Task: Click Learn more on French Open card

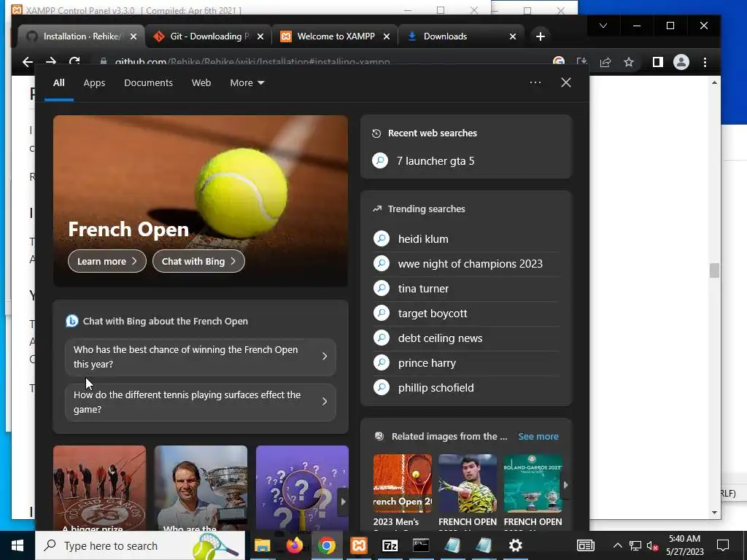Action: point(107,262)
